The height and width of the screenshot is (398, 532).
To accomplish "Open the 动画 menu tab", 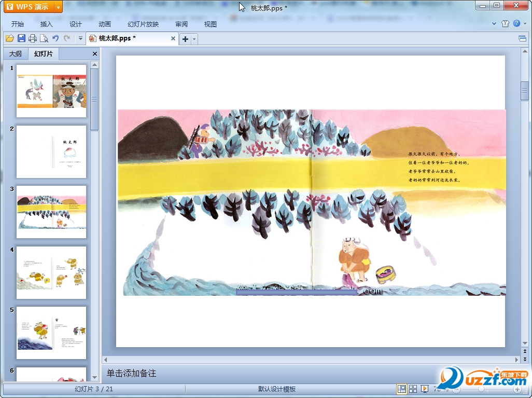I will click(x=105, y=24).
